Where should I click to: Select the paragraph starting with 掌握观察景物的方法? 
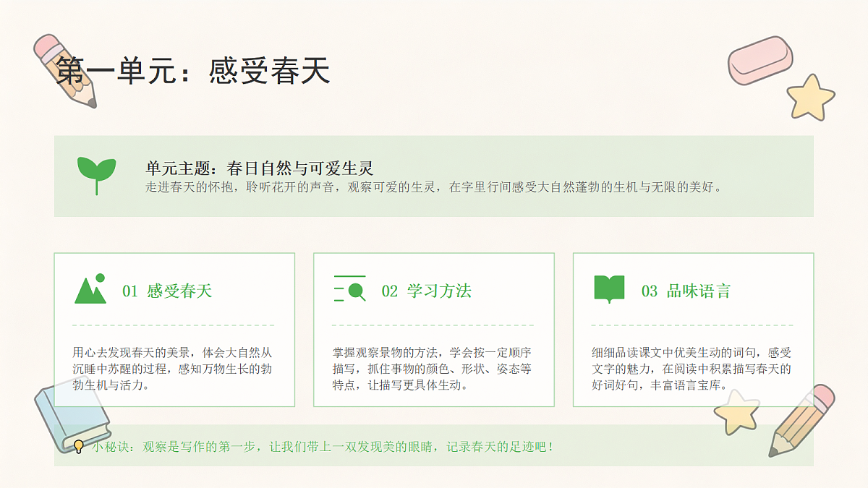click(432, 369)
